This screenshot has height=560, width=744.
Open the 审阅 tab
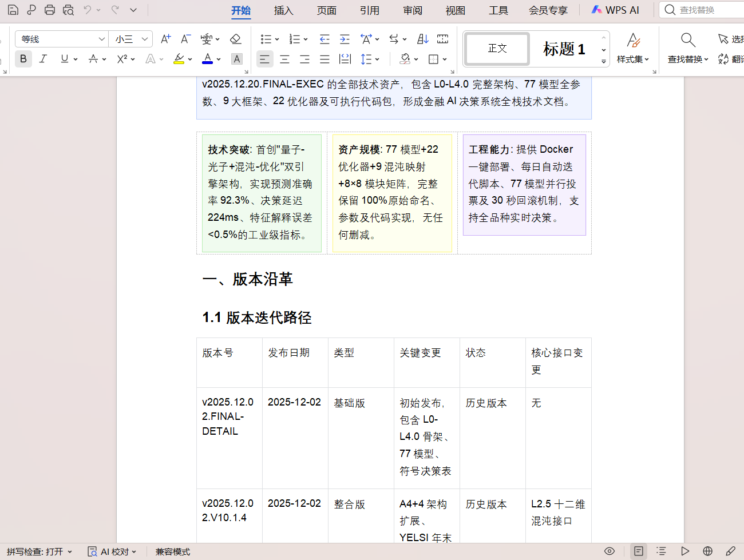[413, 10]
